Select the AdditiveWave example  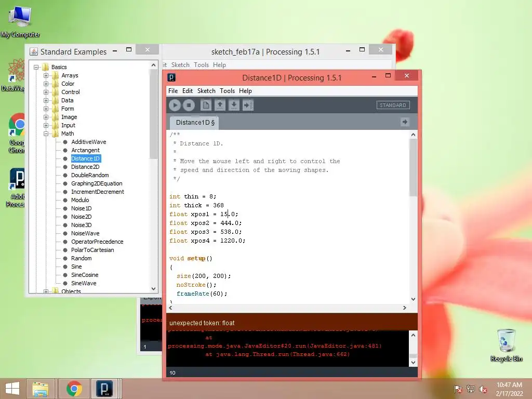coord(88,142)
